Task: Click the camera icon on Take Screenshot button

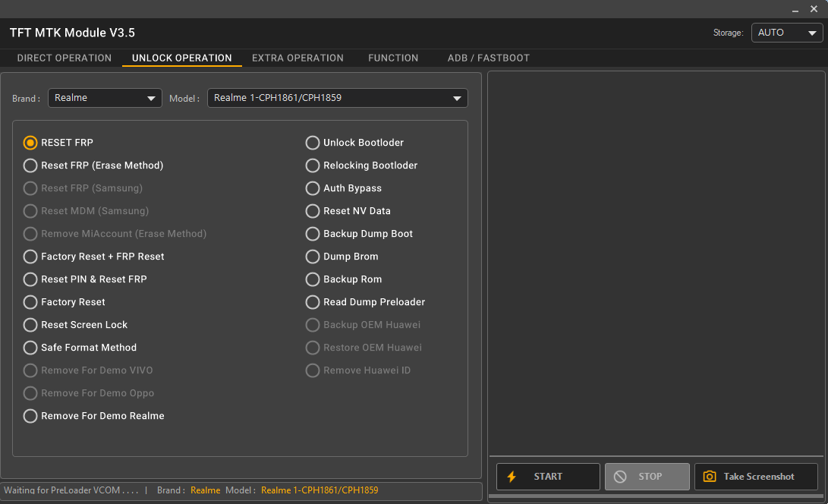Action: (709, 476)
